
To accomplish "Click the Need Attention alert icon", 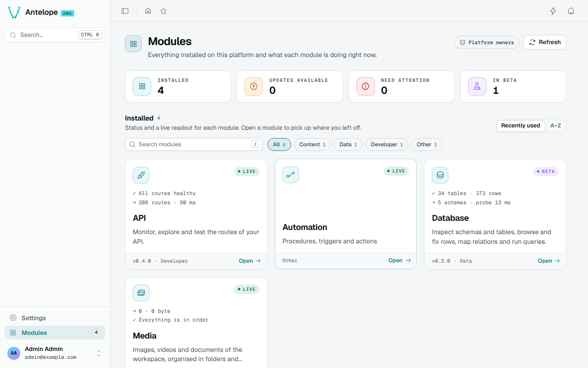I will (366, 86).
